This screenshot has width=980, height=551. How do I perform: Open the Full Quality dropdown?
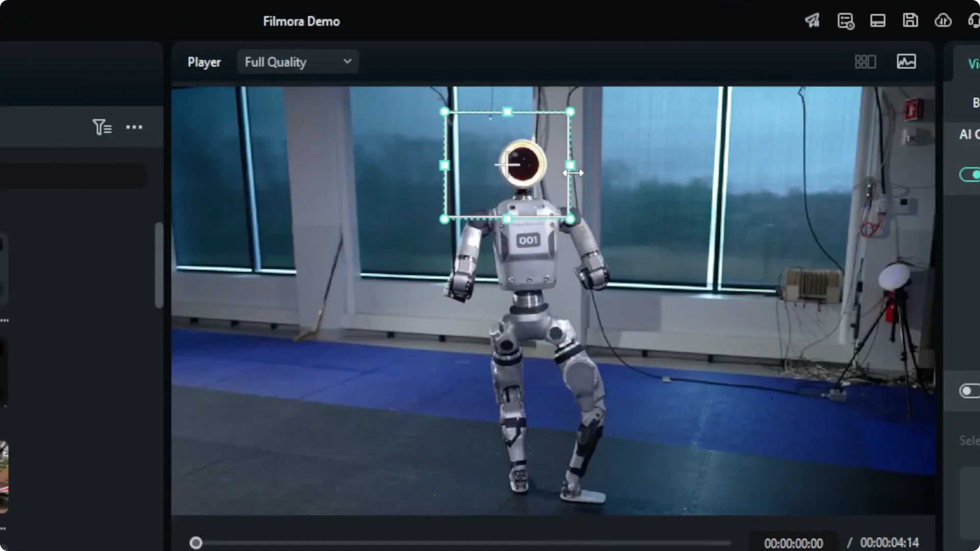pos(298,61)
